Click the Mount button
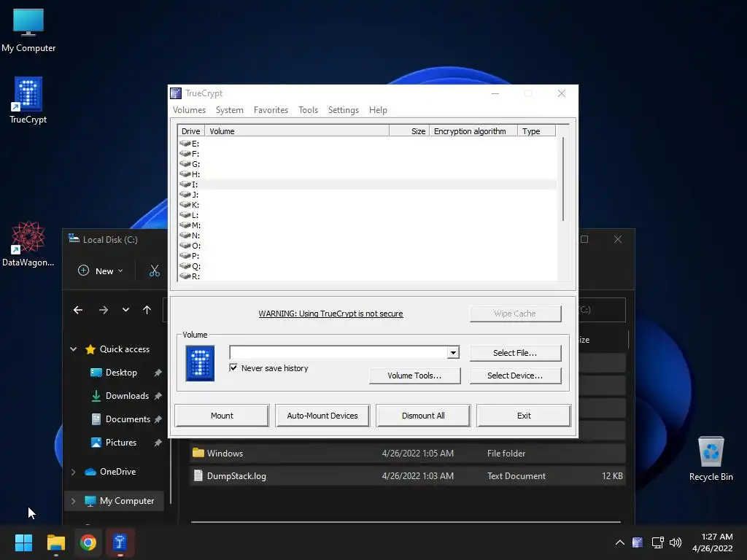 [222, 416]
